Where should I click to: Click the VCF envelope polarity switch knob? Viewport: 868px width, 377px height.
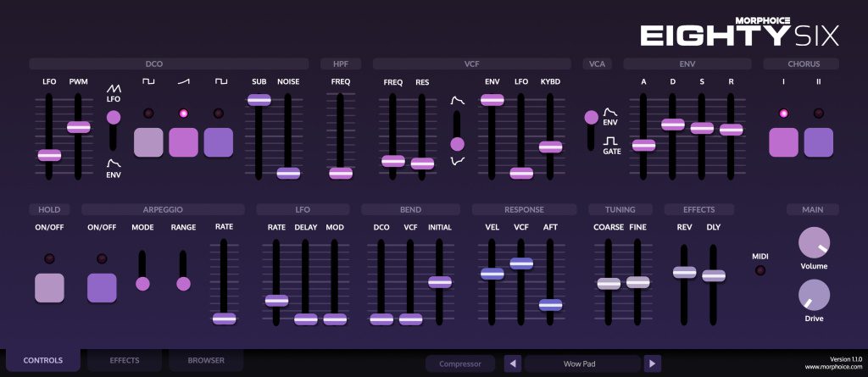457,145
